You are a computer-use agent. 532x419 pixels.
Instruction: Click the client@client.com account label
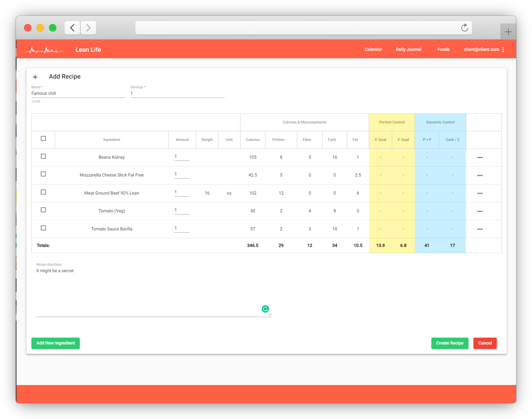[482, 49]
